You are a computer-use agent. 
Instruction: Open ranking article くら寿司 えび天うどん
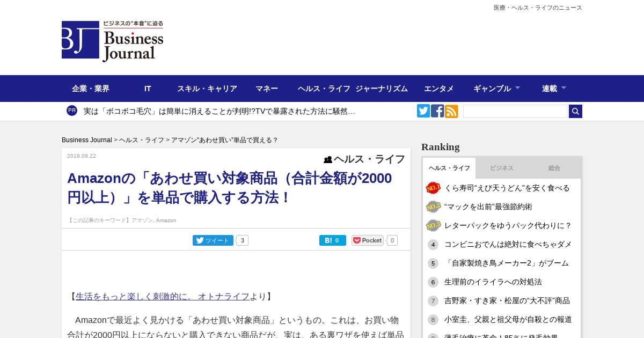pyautogui.click(x=507, y=188)
